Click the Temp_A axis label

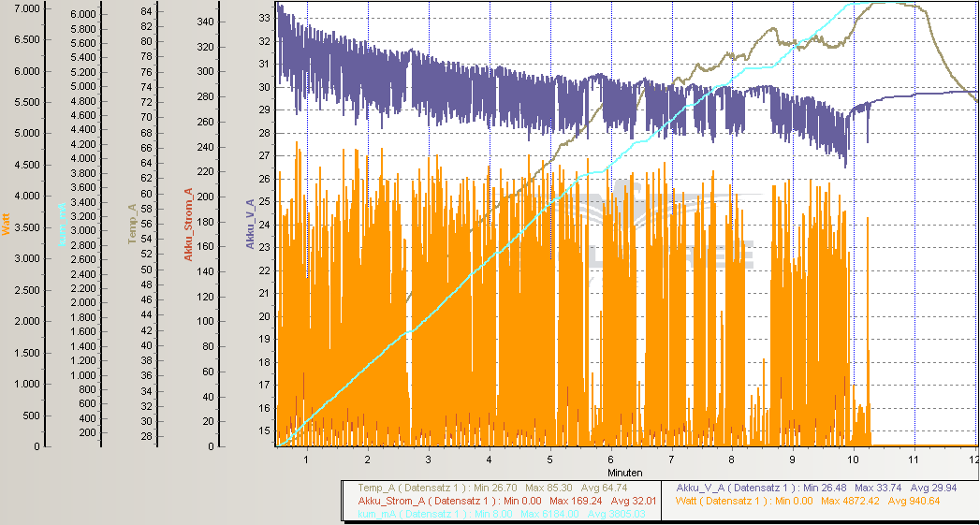(x=132, y=223)
